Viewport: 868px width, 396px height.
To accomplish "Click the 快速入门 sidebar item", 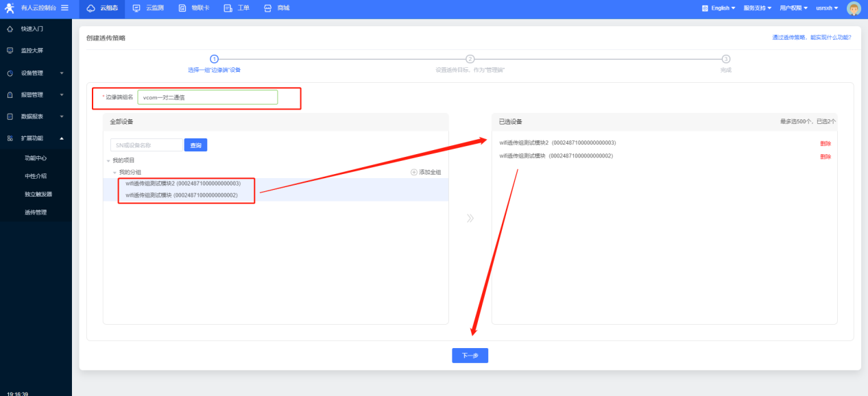I will (32, 29).
